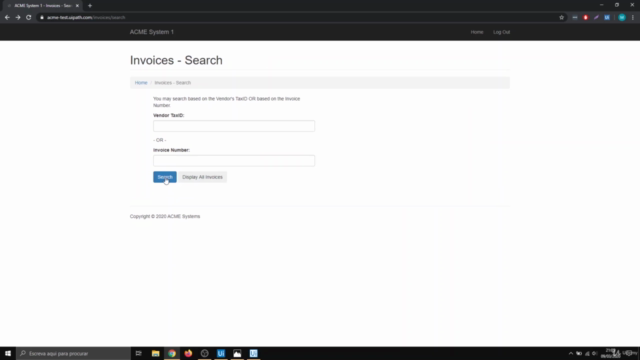Open the round dark app icon in taskbar
Viewport: 640px width, 360px height.
204,353
